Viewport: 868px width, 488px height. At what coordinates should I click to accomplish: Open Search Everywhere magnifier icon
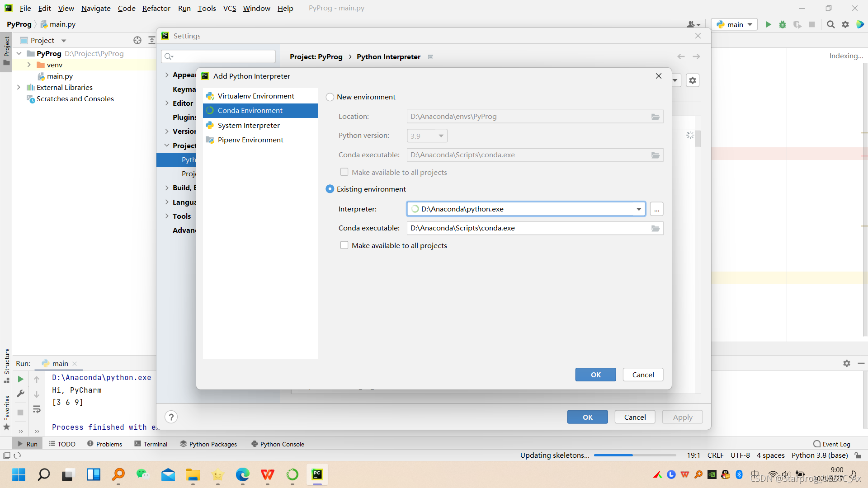tap(830, 24)
